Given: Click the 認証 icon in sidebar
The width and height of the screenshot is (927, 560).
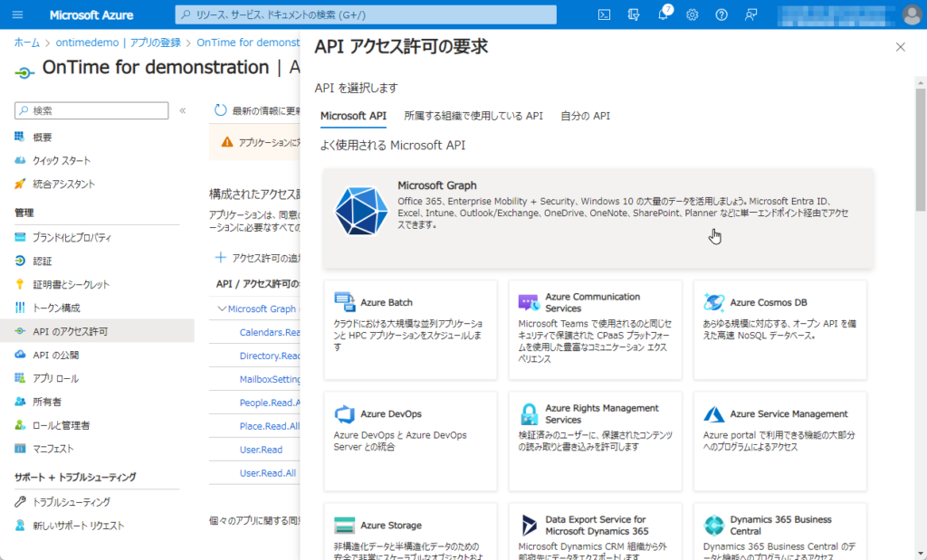Looking at the screenshot, I should point(20,261).
